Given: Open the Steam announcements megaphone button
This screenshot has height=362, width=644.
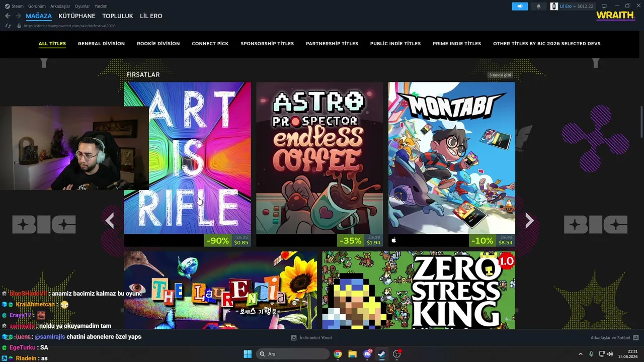Looking at the screenshot, I should pos(520,6).
